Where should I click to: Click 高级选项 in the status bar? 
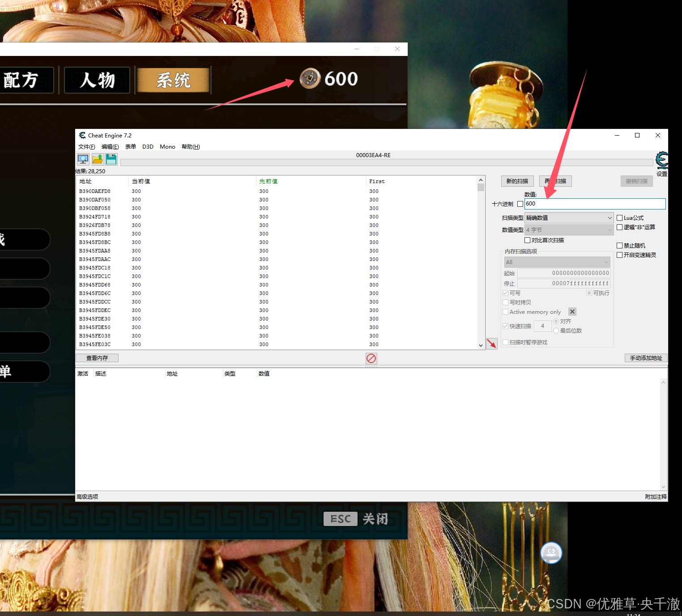click(87, 497)
